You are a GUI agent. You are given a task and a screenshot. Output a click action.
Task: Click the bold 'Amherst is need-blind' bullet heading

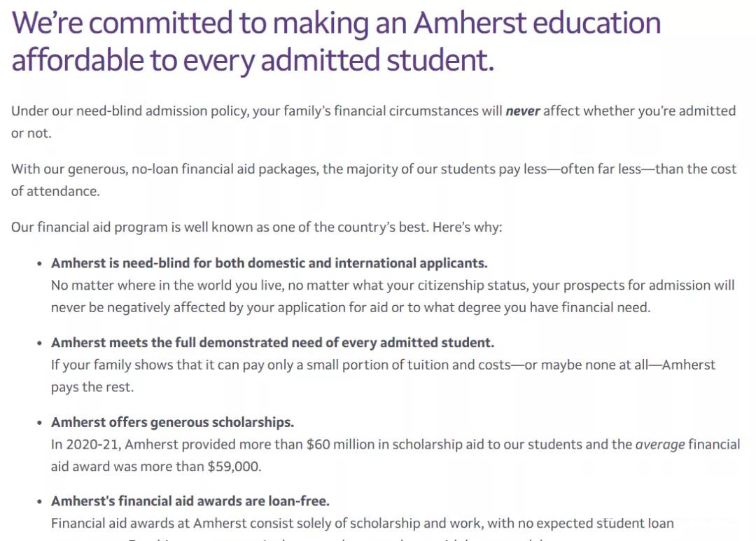269,263
